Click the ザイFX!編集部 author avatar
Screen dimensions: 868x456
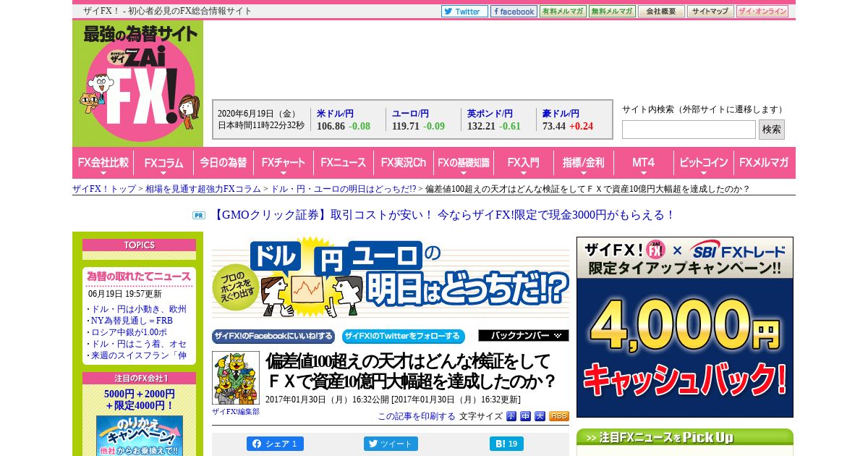(236, 378)
